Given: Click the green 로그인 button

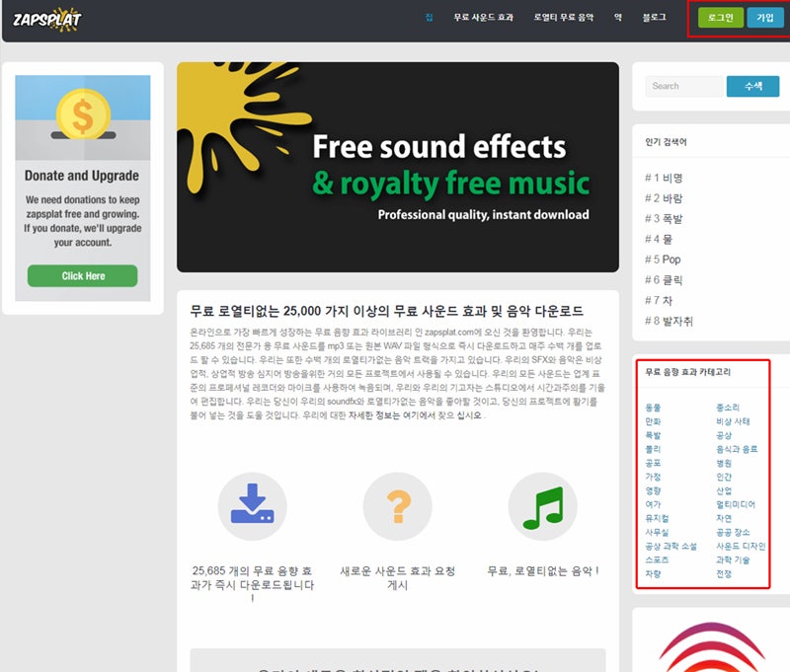Looking at the screenshot, I should coord(721,18).
